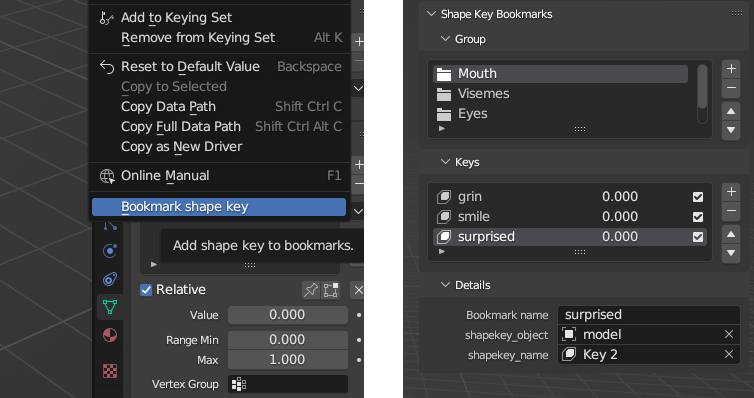Viewport: 754px width, 398px height.
Task: Collapse the Shape Key Bookmarks panel
Action: (x=431, y=14)
